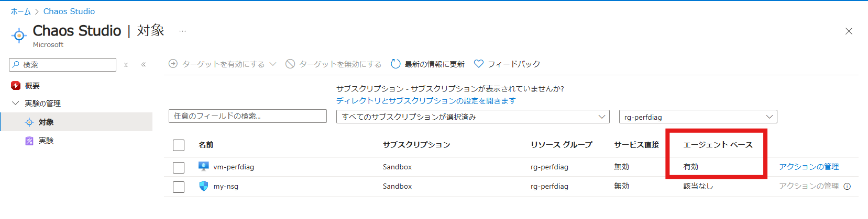
Task: Click the 概要 overview icon in sidebar
Action: (x=16, y=85)
